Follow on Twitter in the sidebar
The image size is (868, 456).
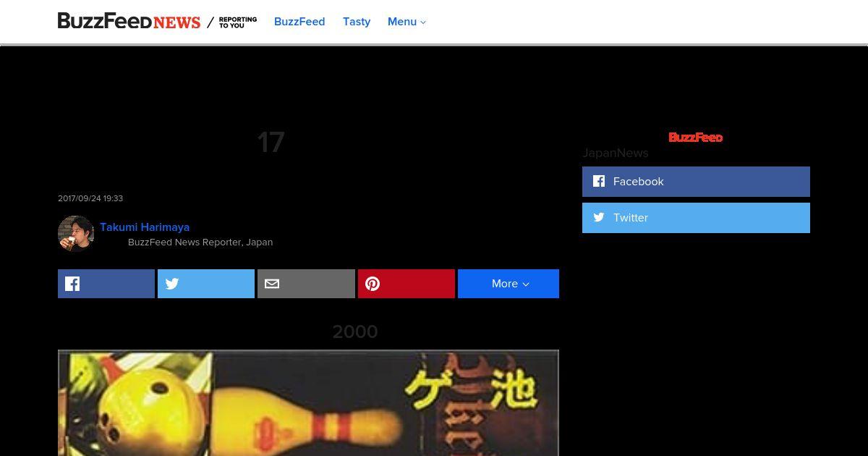pyautogui.click(x=696, y=218)
